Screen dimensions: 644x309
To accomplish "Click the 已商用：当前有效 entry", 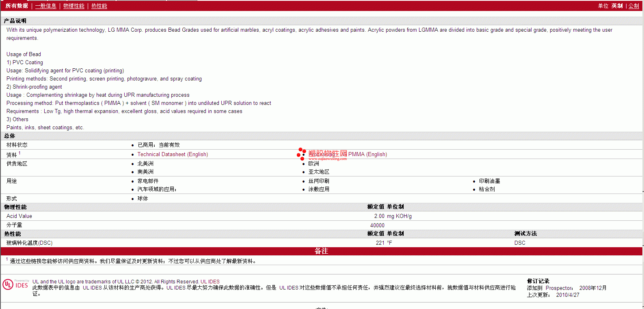I will click(x=158, y=145).
